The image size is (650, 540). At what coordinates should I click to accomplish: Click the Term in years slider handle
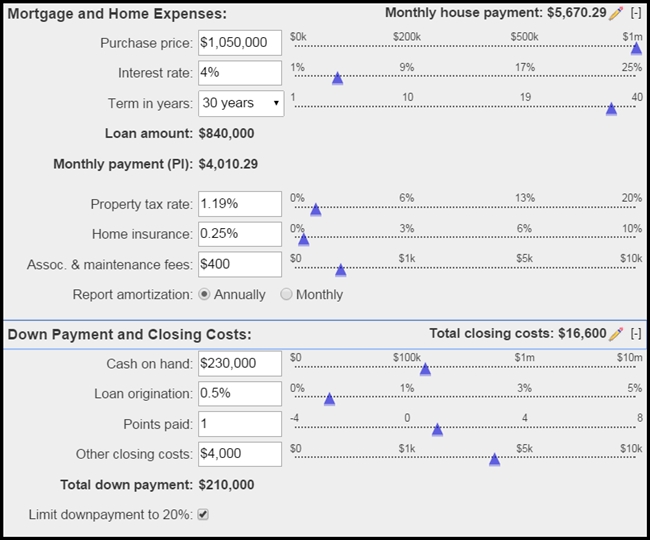pos(611,109)
